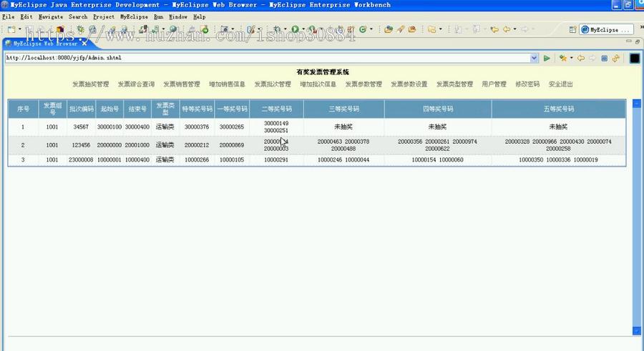
Task: Switch to the MyEclipse perspective button
Action: click(x=606, y=29)
